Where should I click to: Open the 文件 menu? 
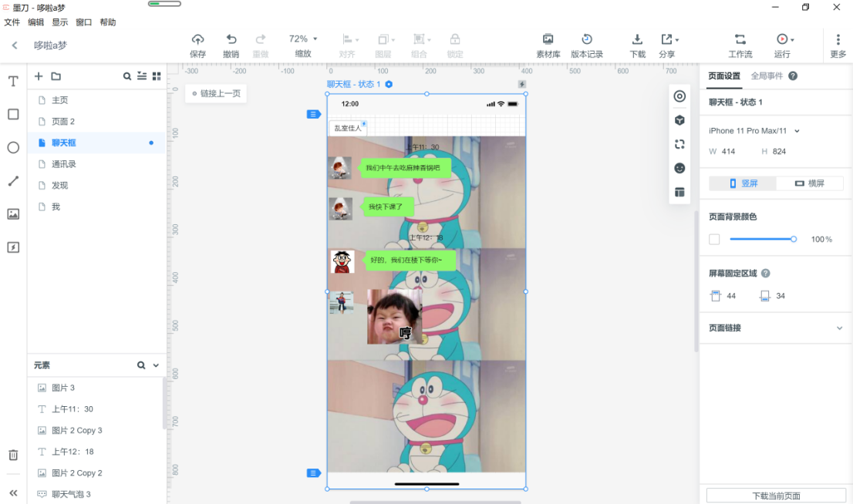coord(12,22)
